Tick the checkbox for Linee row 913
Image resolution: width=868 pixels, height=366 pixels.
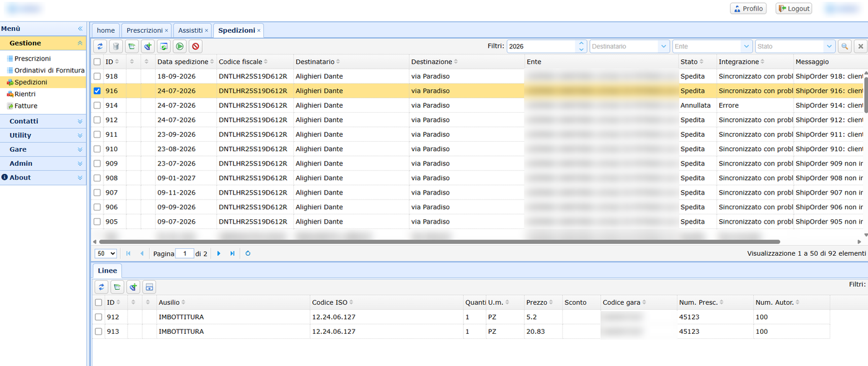(99, 331)
